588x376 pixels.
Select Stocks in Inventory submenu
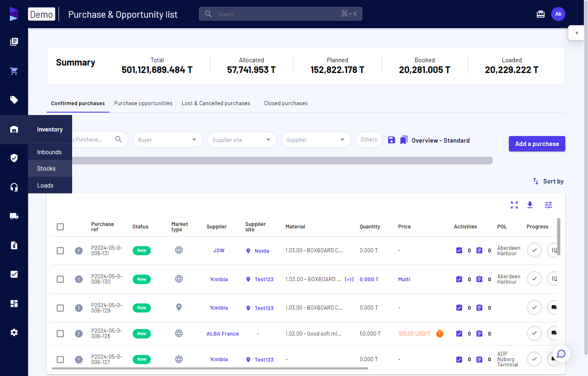coord(50,169)
